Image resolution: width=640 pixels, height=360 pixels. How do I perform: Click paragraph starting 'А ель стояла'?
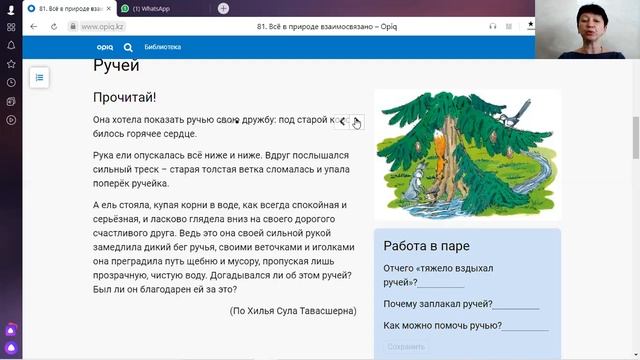224,247
